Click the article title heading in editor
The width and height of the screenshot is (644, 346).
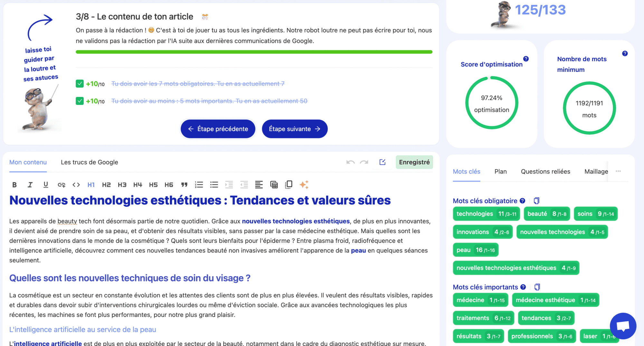tap(200, 200)
